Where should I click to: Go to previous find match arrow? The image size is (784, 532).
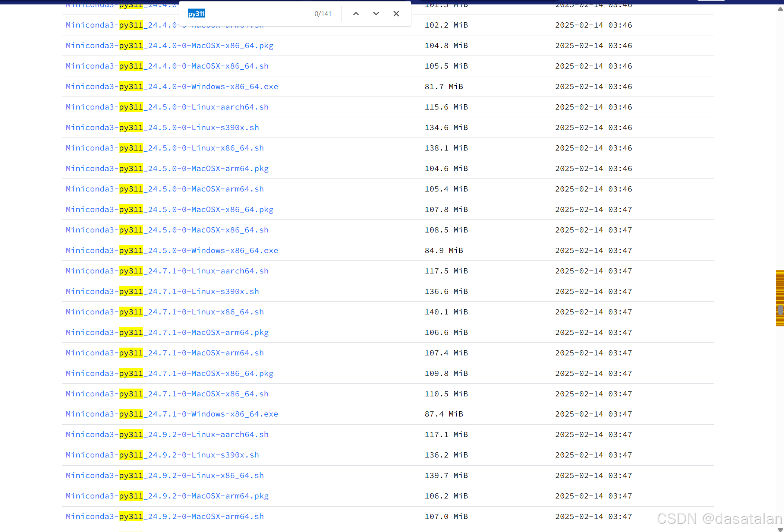click(x=356, y=14)
